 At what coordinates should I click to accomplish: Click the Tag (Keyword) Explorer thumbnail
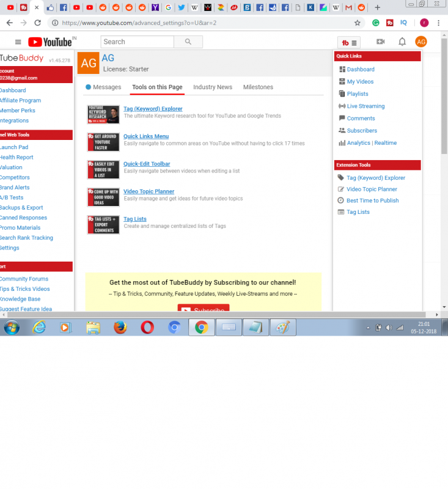(x=103, y=114)
